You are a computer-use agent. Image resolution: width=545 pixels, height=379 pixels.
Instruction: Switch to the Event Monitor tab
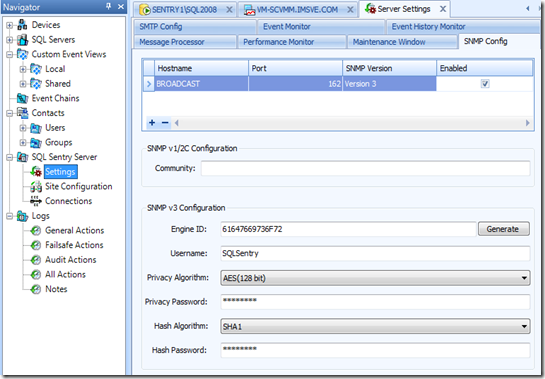click(x=321, y=26)
